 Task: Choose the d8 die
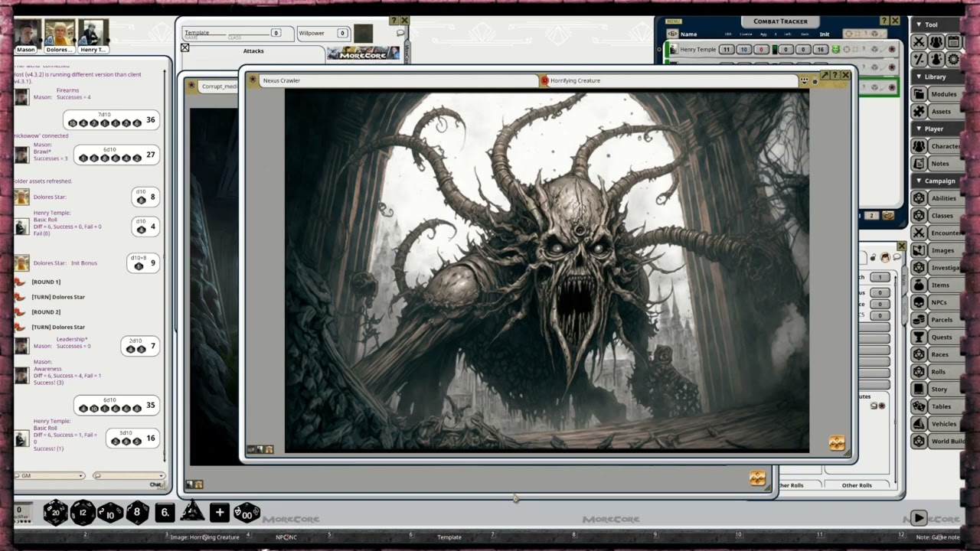137,512
